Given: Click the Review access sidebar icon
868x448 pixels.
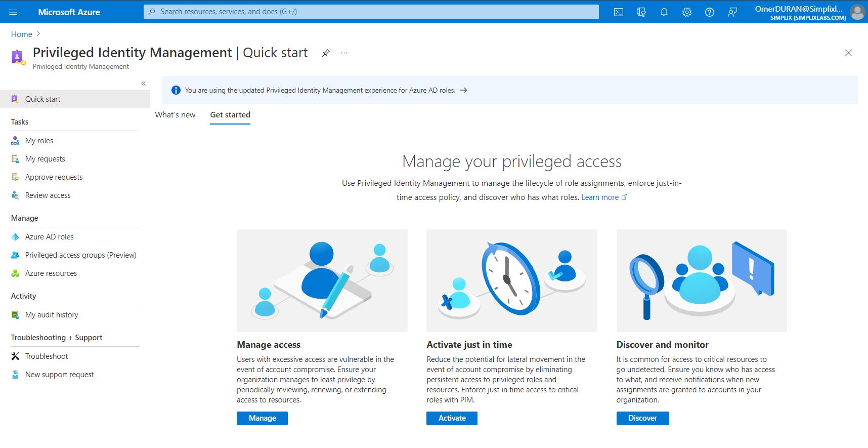Looking at the screenshot, I should coord(15,195).
